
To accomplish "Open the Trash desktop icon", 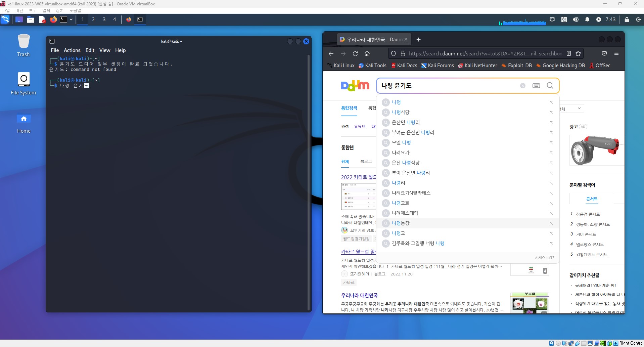I will [24, 45].
